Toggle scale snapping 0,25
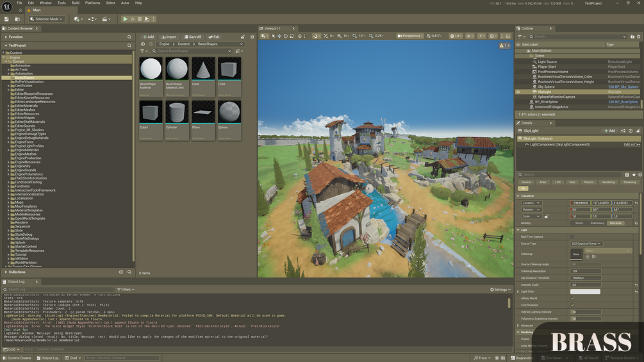This screenshot has height=362, width=644. [x=376, y=36]
